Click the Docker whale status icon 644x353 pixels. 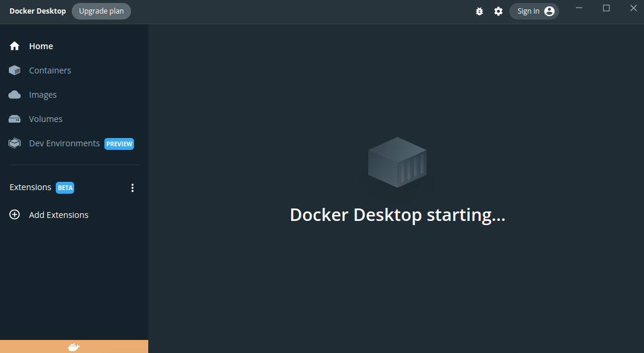(74, 347)
